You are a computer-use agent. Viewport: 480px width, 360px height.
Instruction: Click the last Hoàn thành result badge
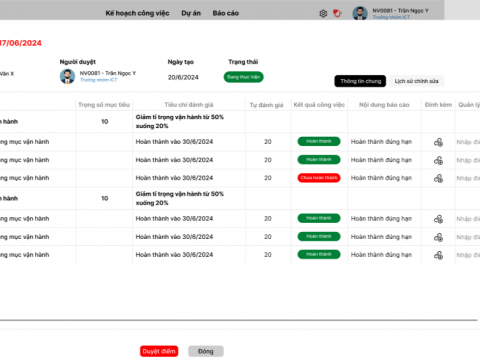[319, 254]
